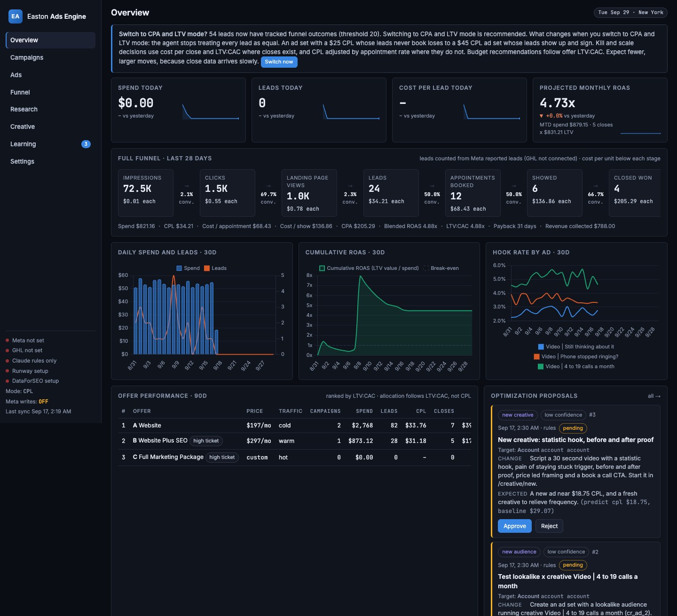Open Settings from the sidebar

tap(51, 161)
